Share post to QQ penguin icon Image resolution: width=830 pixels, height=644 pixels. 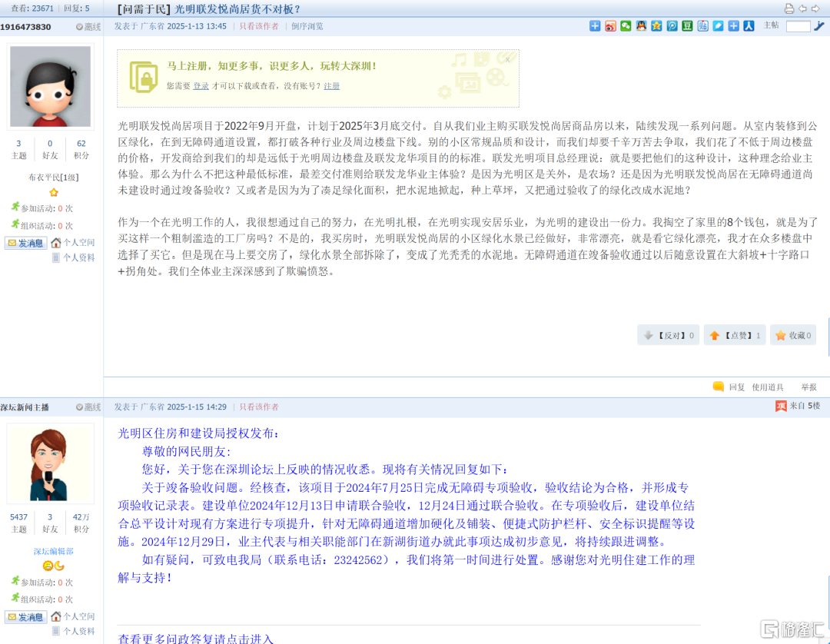click(641, 26)
